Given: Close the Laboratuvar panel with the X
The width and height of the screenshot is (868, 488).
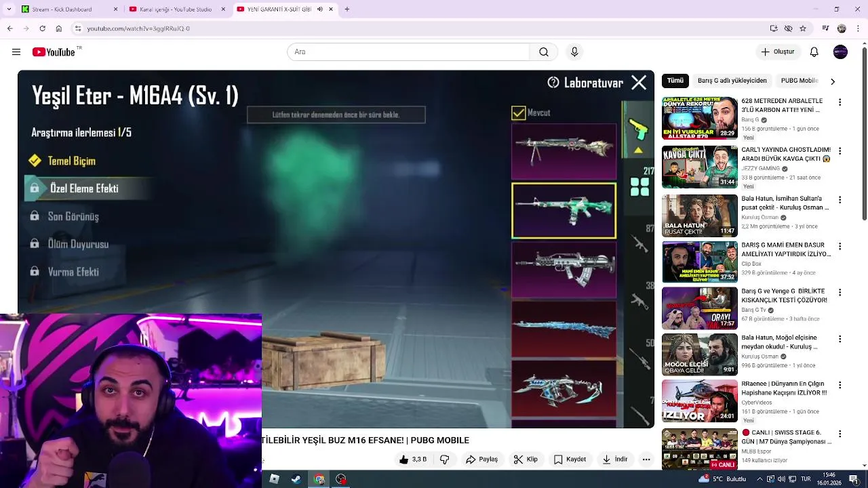Looking at the screenshot, I should tap(639, 83).
